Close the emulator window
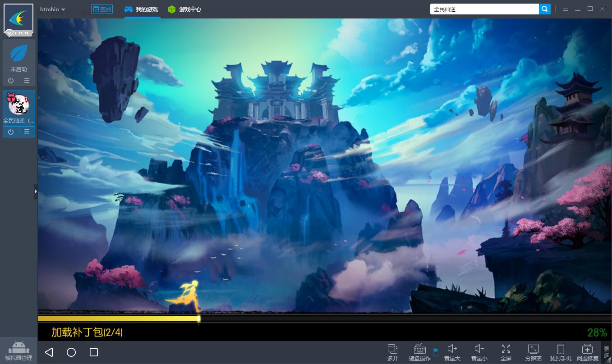Screen dimensions: 612x364 pos(602,9)
